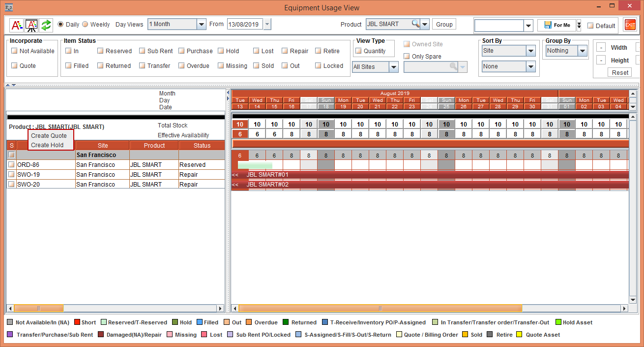Click the Group button

click(444, 24)
